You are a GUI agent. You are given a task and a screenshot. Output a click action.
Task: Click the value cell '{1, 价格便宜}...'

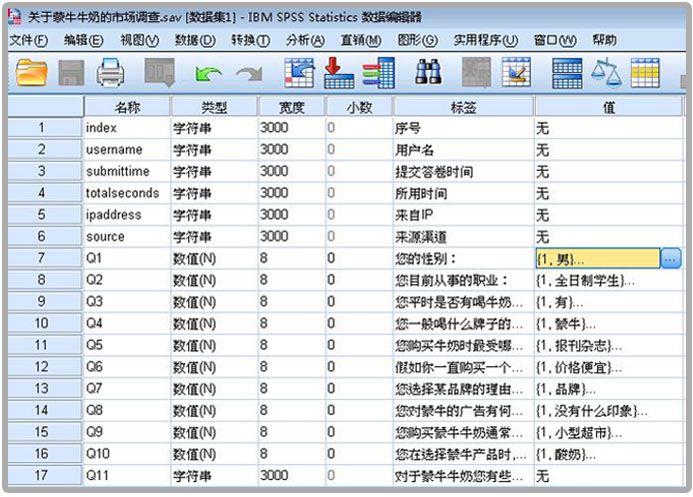click(x=609, y=367)
